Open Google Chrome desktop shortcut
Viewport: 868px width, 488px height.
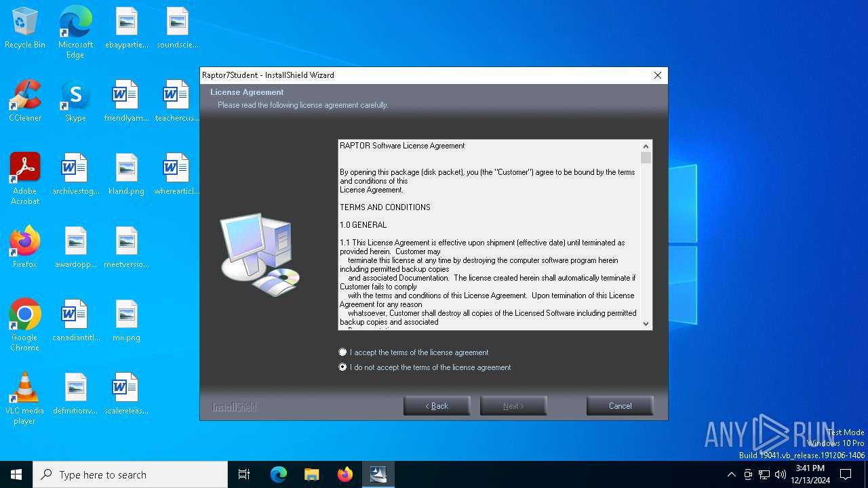coord(25,325)
